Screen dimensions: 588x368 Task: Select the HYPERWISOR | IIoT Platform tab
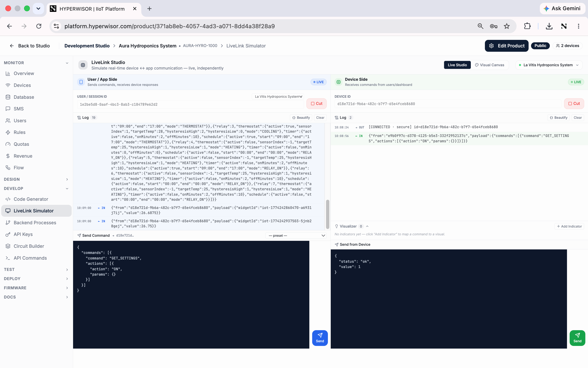click(94, 9)
